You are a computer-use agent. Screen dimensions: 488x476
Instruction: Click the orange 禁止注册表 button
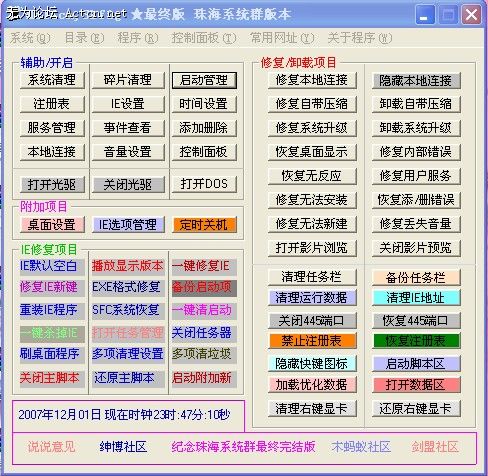(312, 341)
